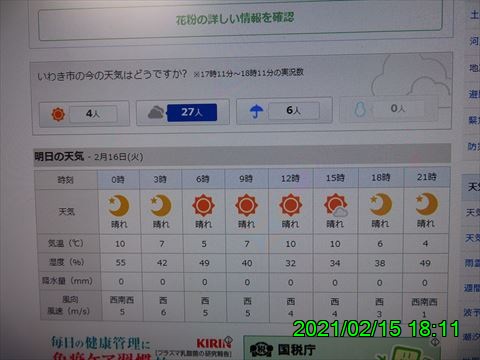Screen dimensions: 480x360
Task: Open the 国税庁 advertisement banner
Action: pos(342,348)
